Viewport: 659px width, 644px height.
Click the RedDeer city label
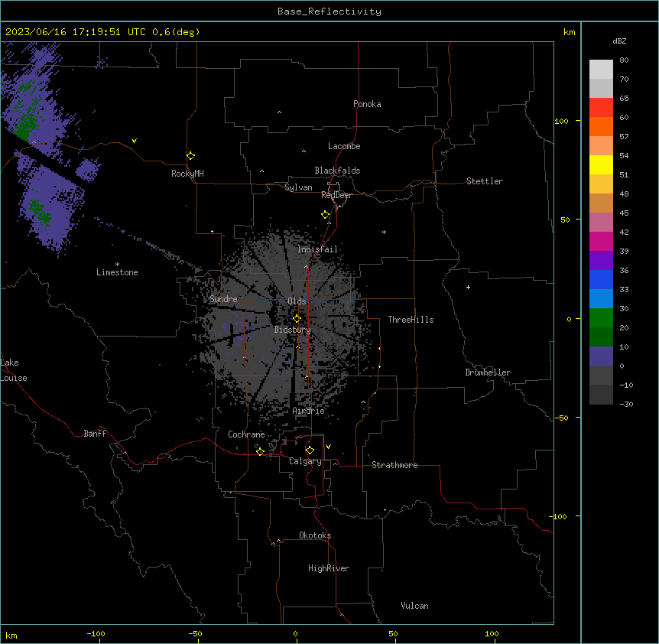click(x=336, y=195)
